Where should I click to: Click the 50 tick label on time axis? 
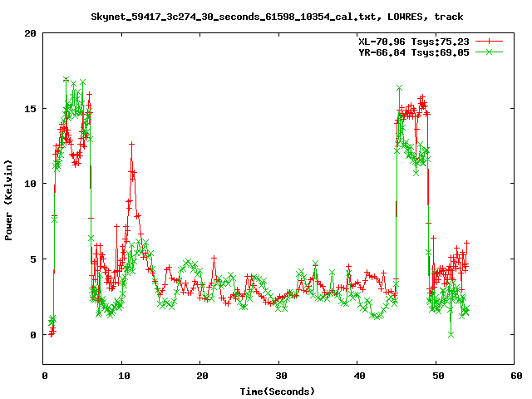437,376
